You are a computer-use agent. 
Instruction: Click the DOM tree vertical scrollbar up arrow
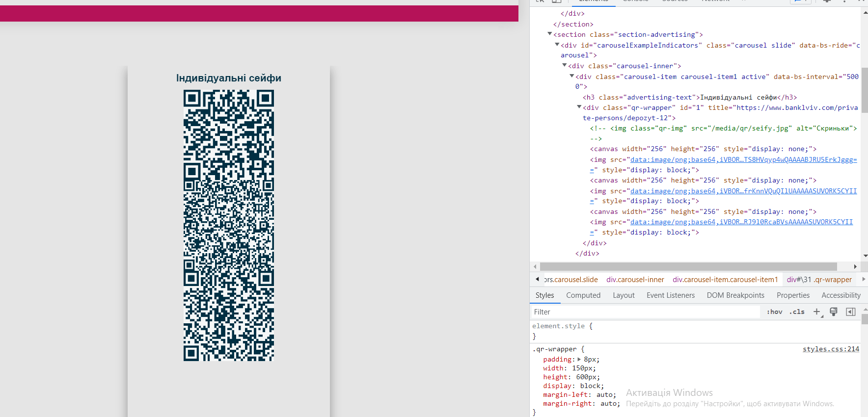tap(865, 13)
